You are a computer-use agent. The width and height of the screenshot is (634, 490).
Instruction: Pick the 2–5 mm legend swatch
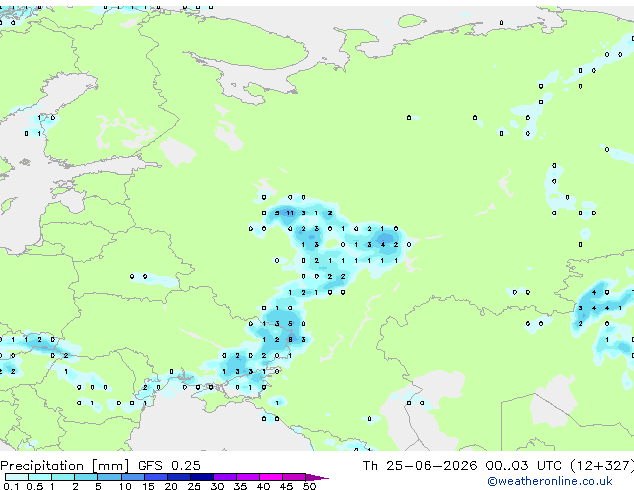click(86, 477)
